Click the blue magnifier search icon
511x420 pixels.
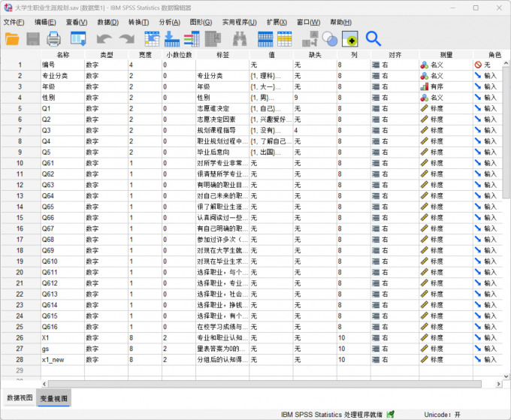point(373,38)
